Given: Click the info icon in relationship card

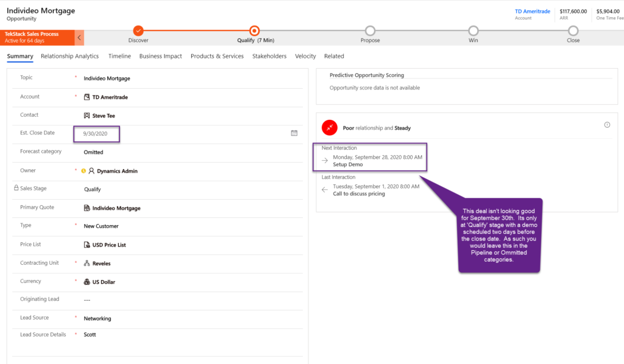Looking at the screenshot, I should 607,125.
